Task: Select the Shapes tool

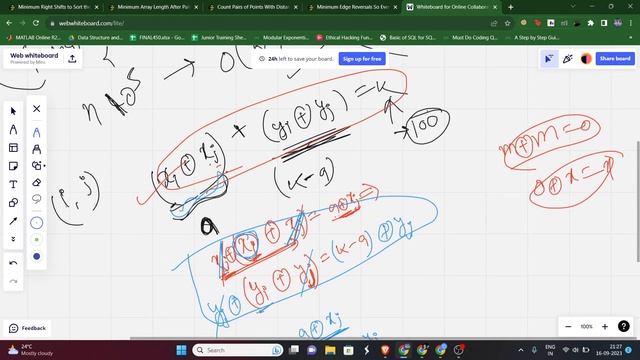Action: [x=13, y=203]
